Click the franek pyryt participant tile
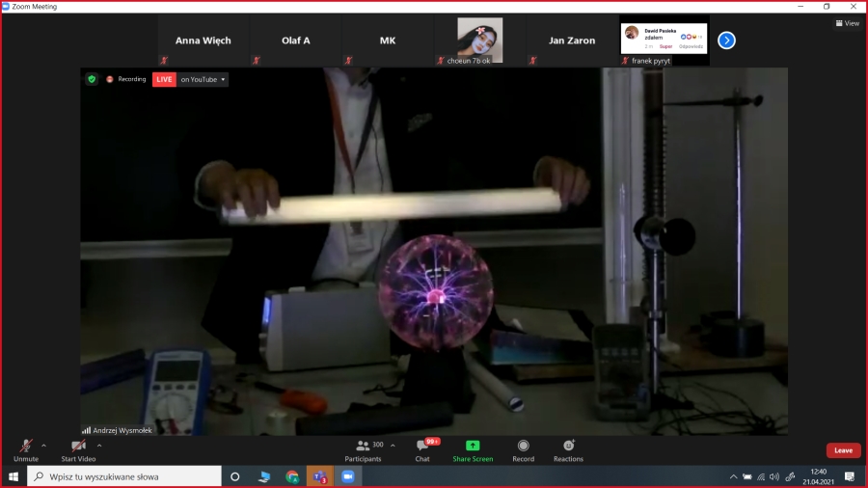Screen dimensions: 868x488 point(664,41)
